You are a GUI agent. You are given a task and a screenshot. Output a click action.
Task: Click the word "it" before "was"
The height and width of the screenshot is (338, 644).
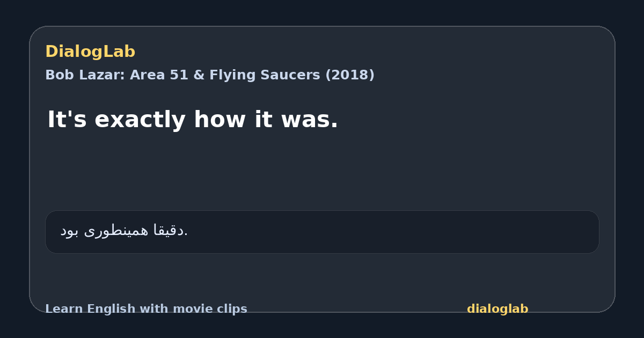tap(264, 119)
